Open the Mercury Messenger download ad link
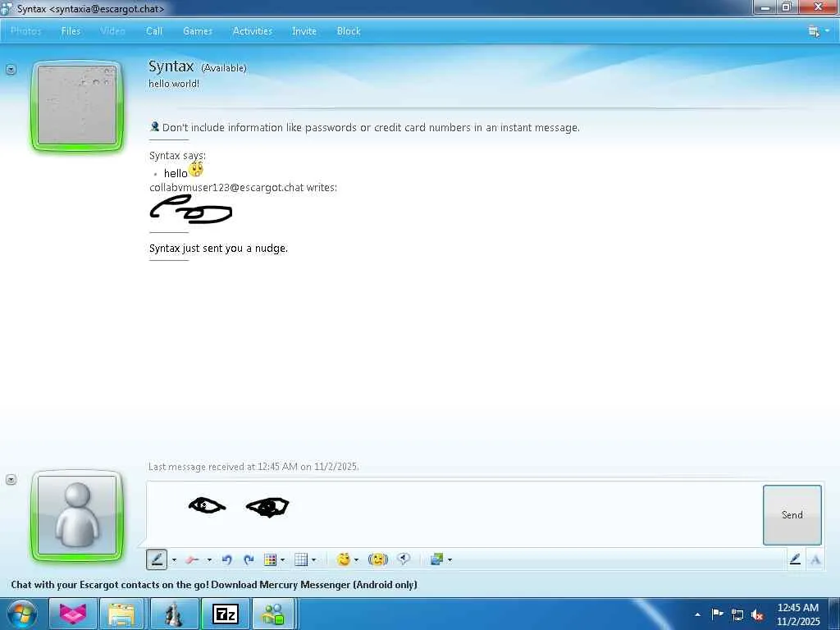Viewport: 840px width, 630px height. 214,584
